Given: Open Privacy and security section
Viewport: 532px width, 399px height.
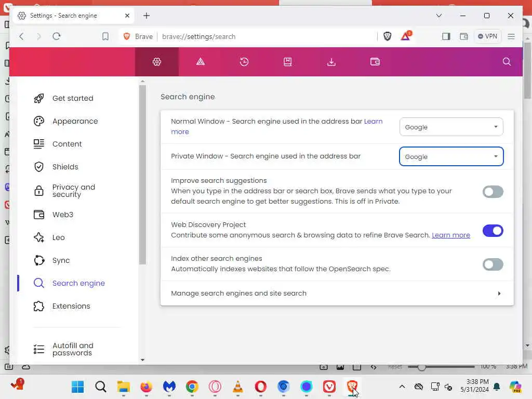Looking at the screenshot, I should [73, 191].
